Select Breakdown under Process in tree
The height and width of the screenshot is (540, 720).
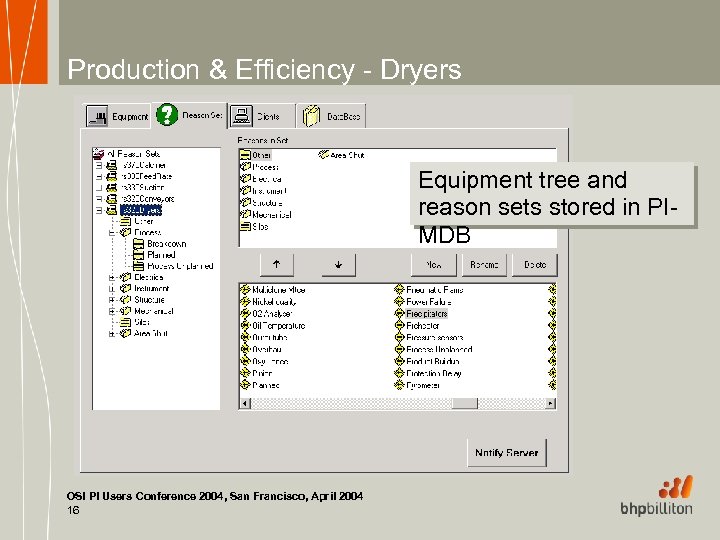[166, 244]
